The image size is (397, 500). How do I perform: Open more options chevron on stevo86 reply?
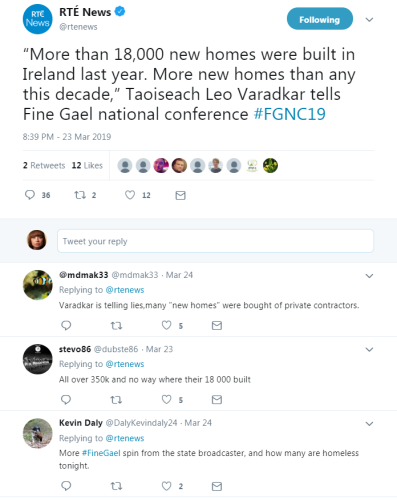[x=369, y=349]
